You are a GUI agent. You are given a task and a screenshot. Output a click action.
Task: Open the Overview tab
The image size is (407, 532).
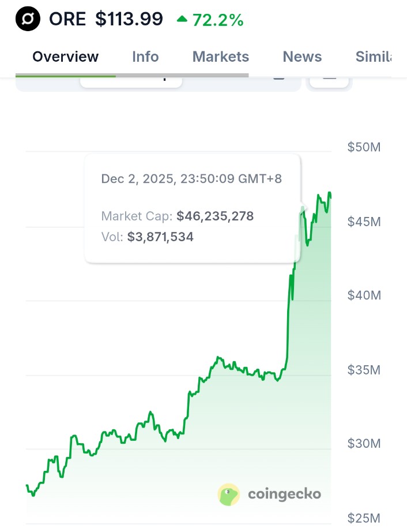pos(65,57)
